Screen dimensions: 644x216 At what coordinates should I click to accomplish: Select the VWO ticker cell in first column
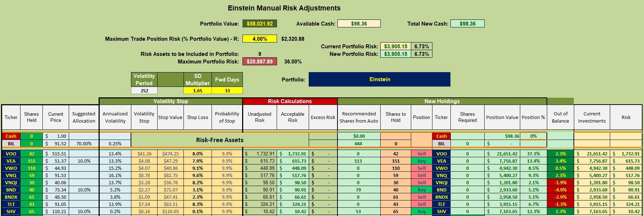pyautogui.click(x=11, y=168)
